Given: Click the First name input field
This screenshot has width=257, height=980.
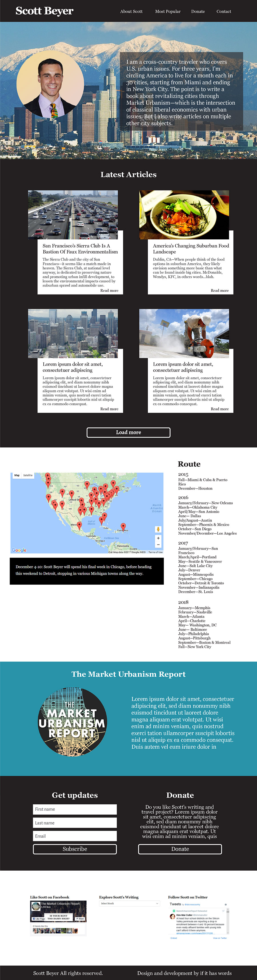Looking at the screenshot, I should point(75,809).
